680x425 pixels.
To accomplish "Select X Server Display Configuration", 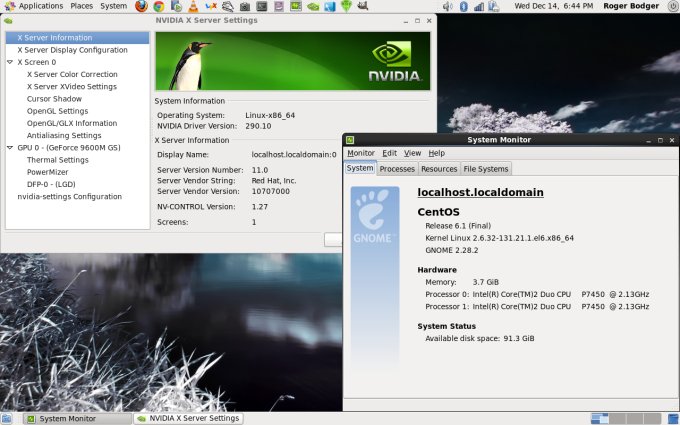I will tap(72, 50).
